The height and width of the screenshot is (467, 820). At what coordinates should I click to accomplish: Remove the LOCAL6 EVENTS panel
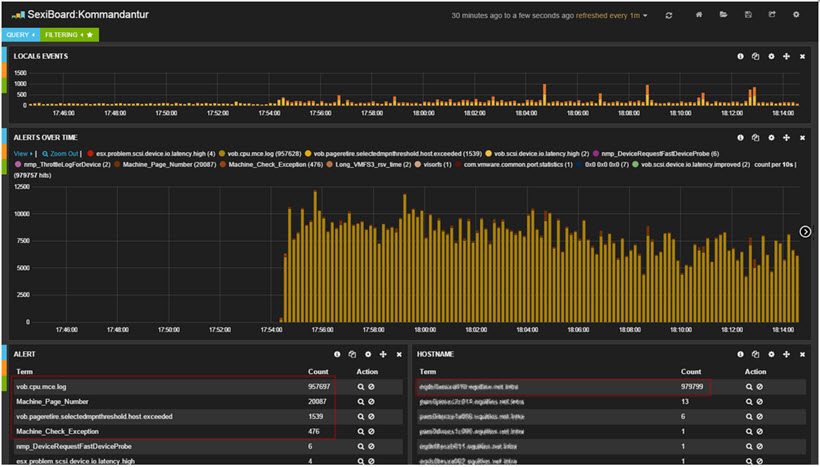(x=802, y=56)
